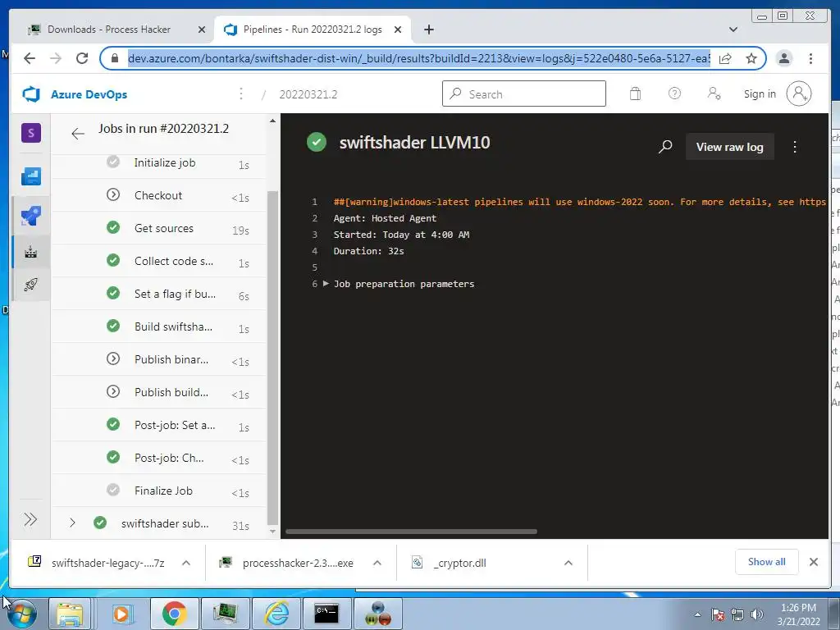Click the browser forward arrow

point(56,58)
